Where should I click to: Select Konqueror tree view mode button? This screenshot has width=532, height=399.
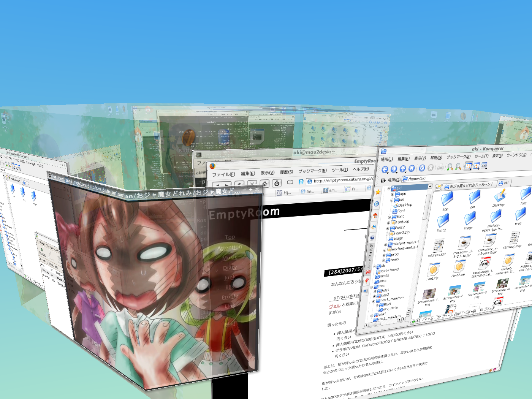(x=476, y=166)
